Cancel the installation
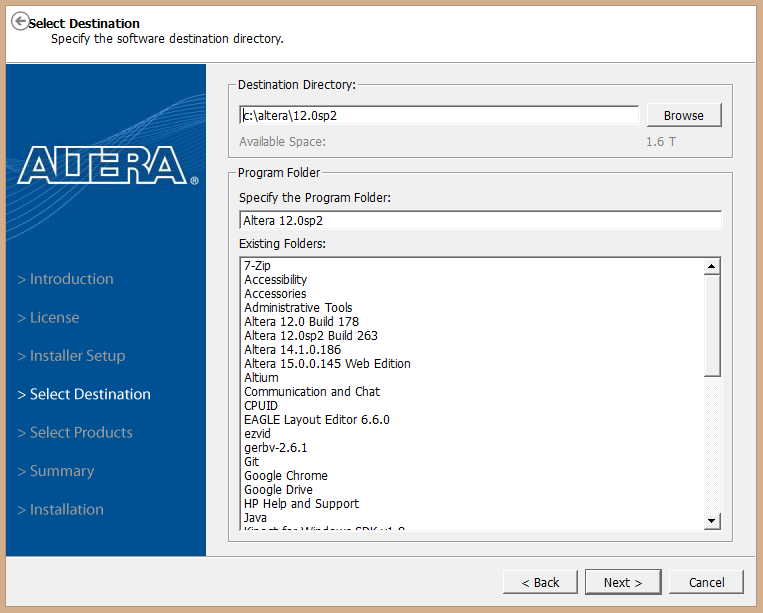The width and height of the screenshot is (763, 613). click(x=706, y=582)
